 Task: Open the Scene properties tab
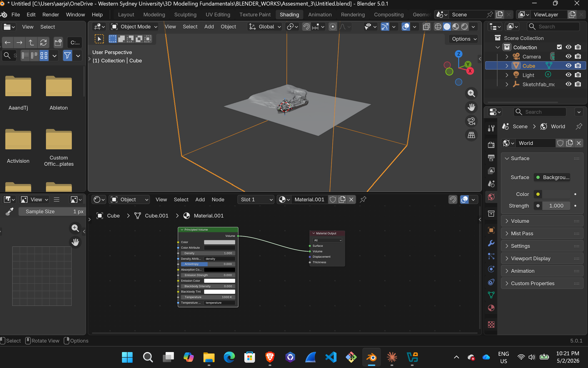pos(491,184)
